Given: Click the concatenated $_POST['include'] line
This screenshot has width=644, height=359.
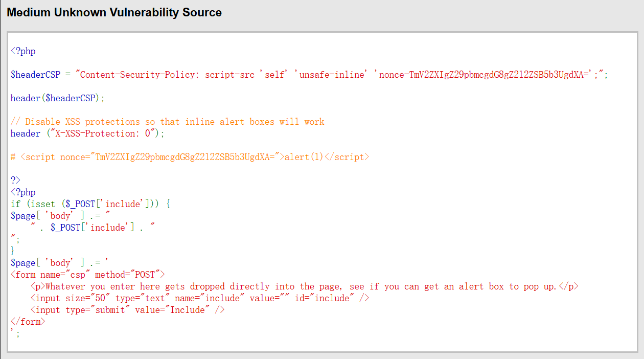Looking at the screenshot, I should [x=92, y=228].
